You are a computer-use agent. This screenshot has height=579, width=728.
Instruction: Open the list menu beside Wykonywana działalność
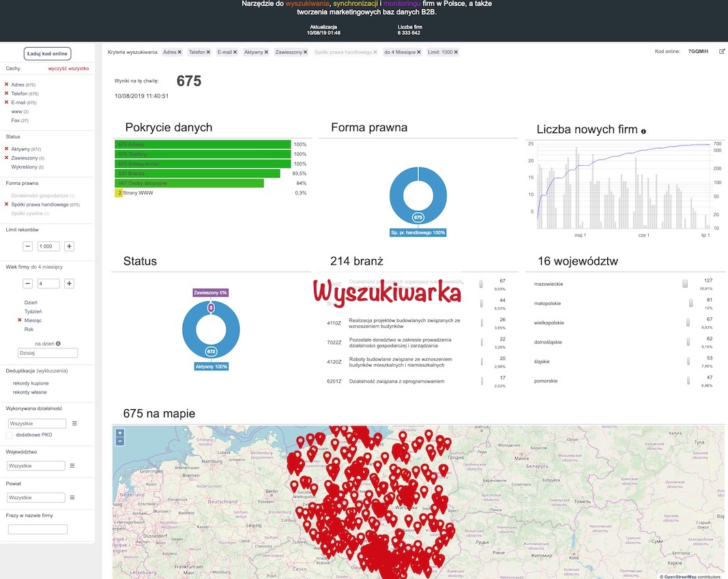(x=74, y=424)
